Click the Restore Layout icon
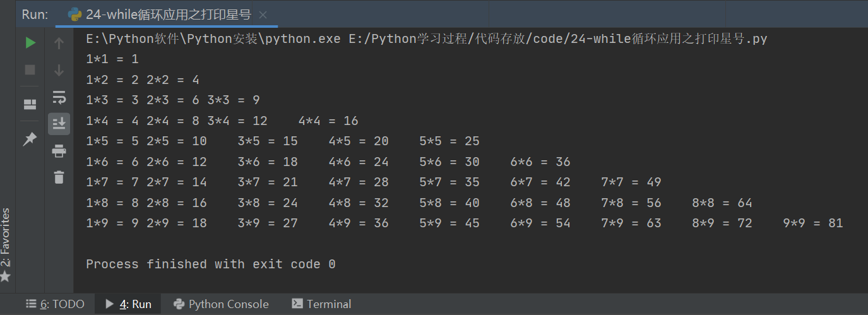 (x=30, y=104)
